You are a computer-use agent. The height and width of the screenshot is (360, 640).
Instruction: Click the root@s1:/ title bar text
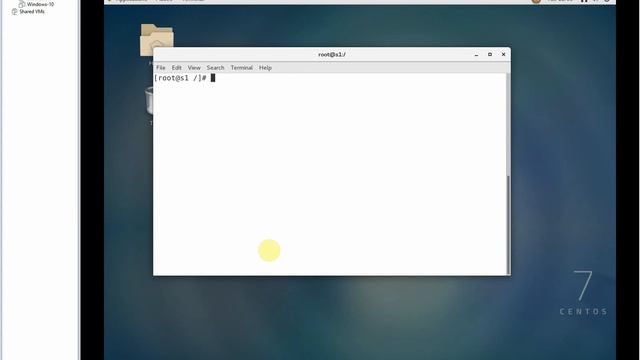click(x=332, y=54)
